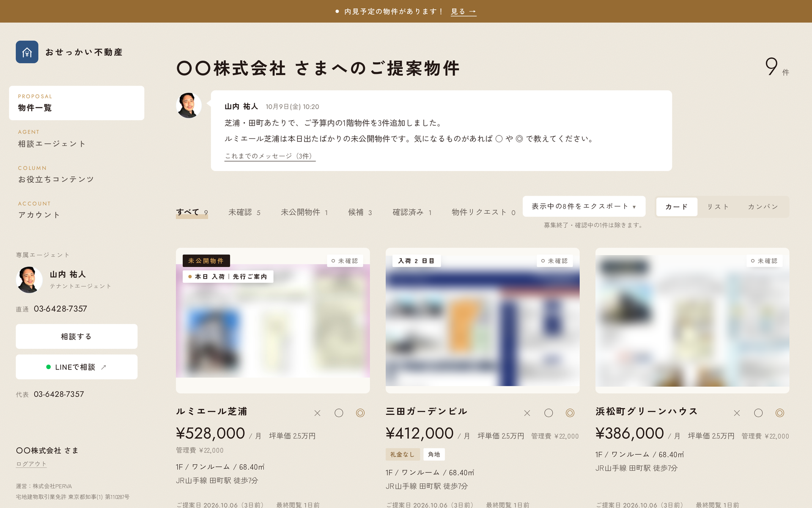The image size is (812, 508).
Task: Reject 三田ガーデンビル with the X icon
Action: (x=527, y=413)
